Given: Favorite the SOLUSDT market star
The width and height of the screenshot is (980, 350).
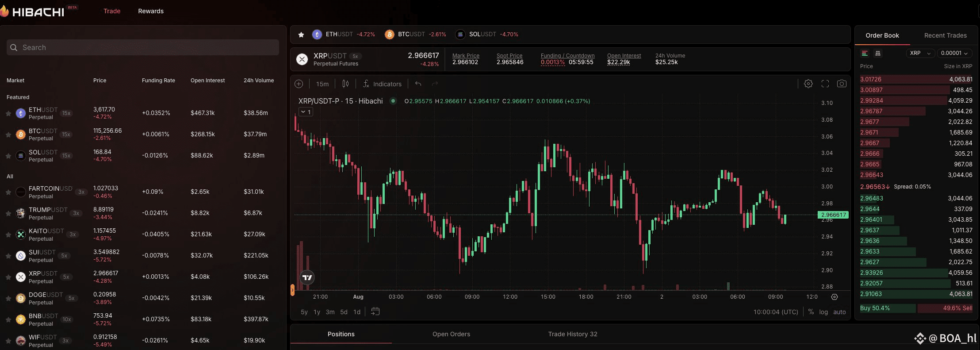Looking at the screenshot, I should click(x=8, y=156).
